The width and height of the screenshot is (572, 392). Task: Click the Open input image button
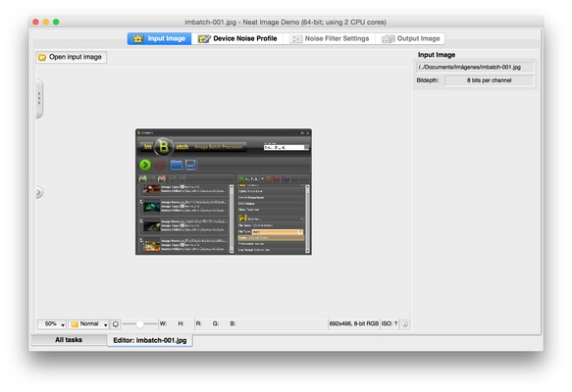pyautogui.click(x=72, y=57)
